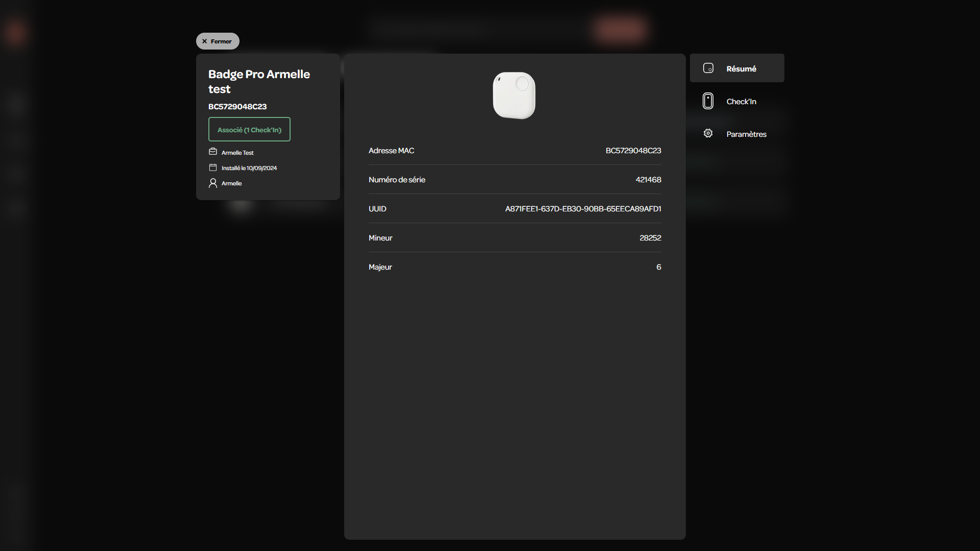Click the X icon in Fermer button

[204, 41]
